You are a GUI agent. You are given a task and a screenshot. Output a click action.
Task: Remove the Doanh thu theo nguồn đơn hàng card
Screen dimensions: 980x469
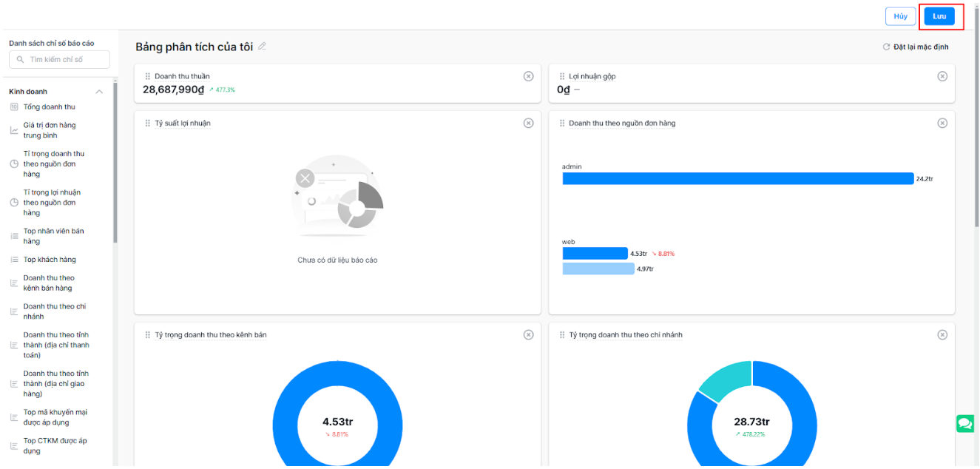point(942,124)
